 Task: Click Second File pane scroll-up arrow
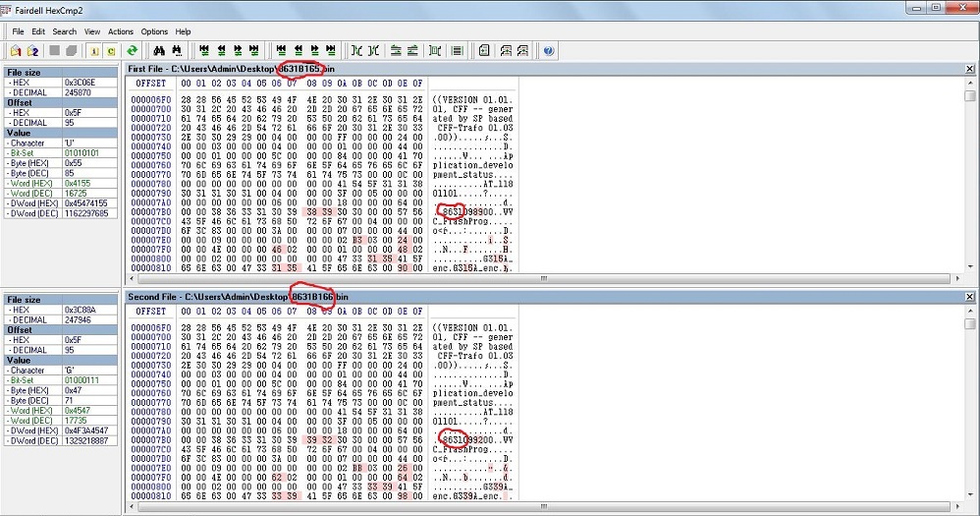(x=970, y=311)
